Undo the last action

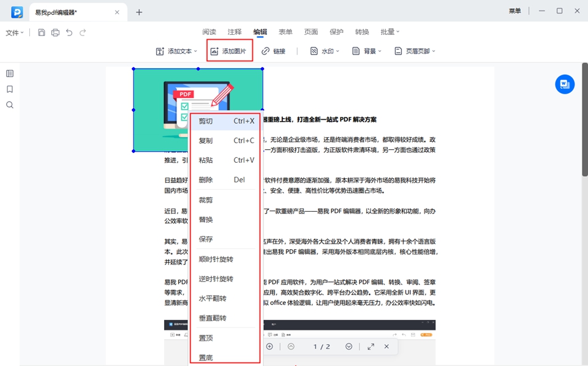click(x=69, y=32)
